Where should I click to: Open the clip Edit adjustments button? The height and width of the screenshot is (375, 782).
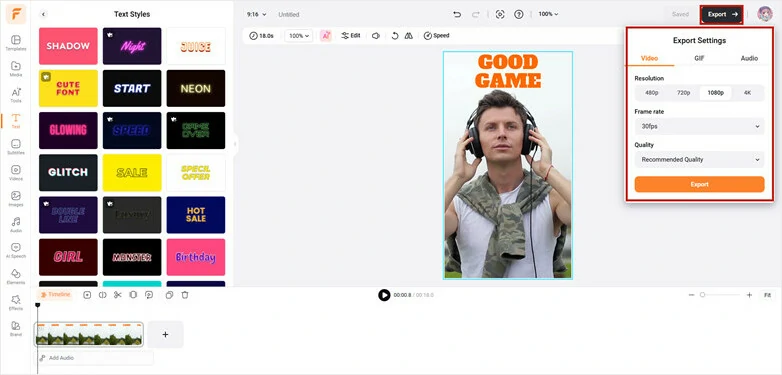(351, 36)
